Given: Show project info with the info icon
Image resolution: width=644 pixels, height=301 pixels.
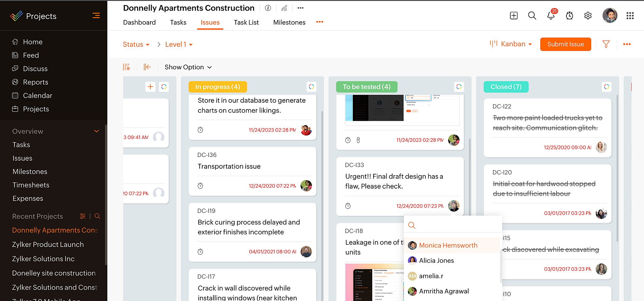Looking at the screenshot, I should click(x=268, y=8).
